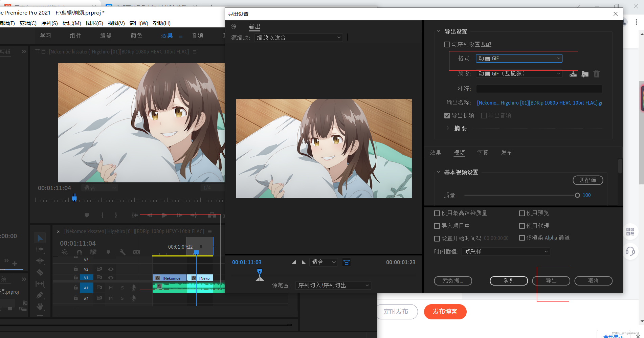The height and width of the screenshot is (338, 644).
Task: Open export preview zoom dropdown 适合
Action: click(x=324, y=262)
